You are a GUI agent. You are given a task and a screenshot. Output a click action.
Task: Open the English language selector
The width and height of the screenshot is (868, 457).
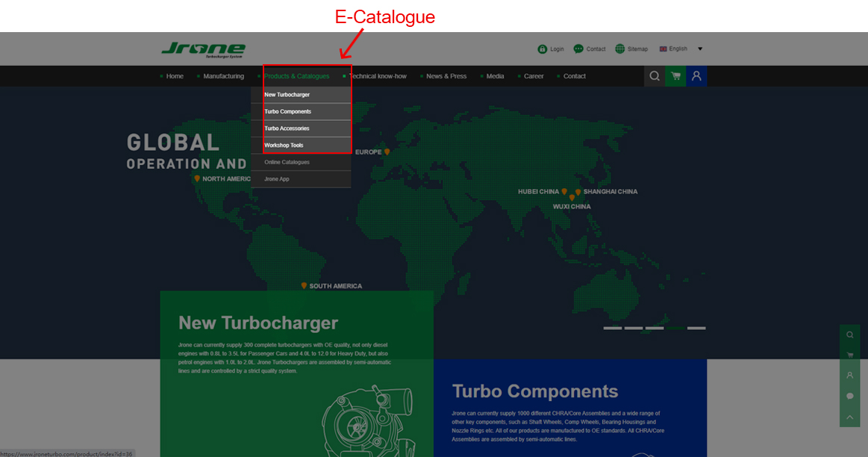(x=681, y=49)
